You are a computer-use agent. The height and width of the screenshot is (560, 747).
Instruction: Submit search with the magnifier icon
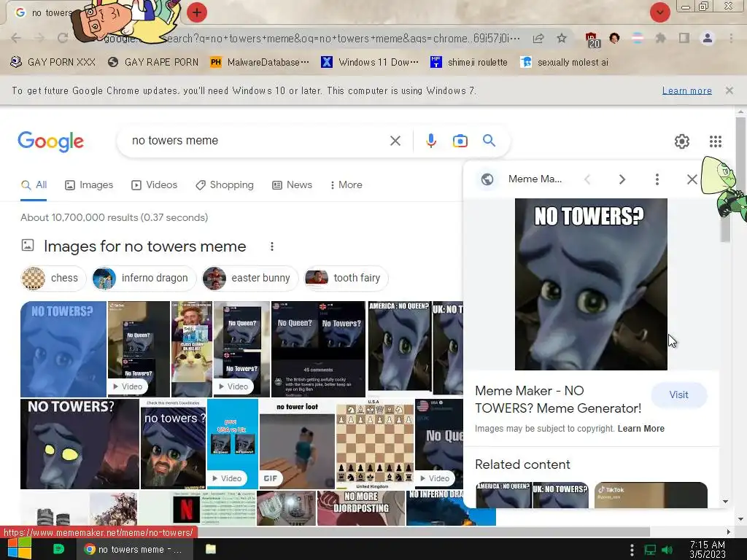[489, 141]
